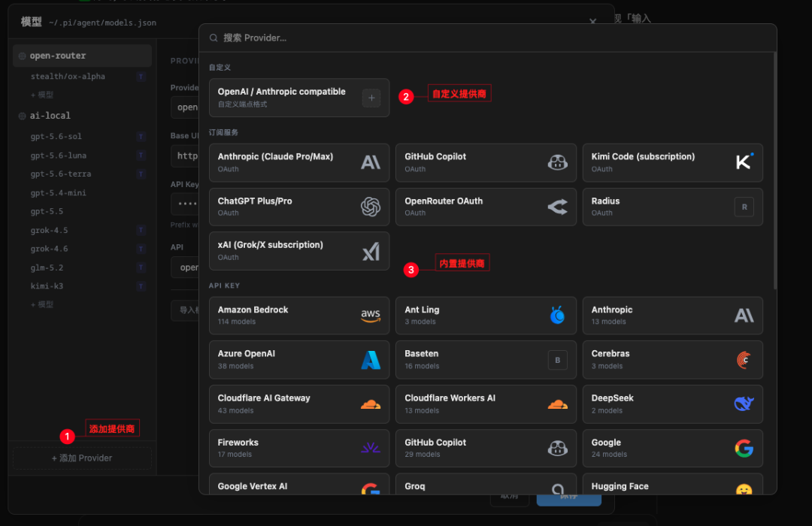812x526 pixels.
Task: Click the OpenRouter OAuth arrow logo
Action: [557, 207]
